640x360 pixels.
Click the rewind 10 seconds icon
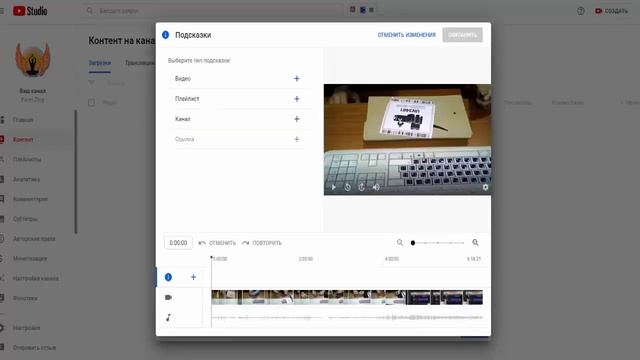point(347,187)
